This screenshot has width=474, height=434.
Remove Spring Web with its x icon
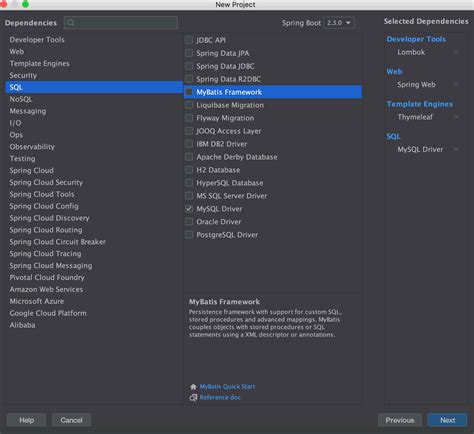[x=456, y=84]
